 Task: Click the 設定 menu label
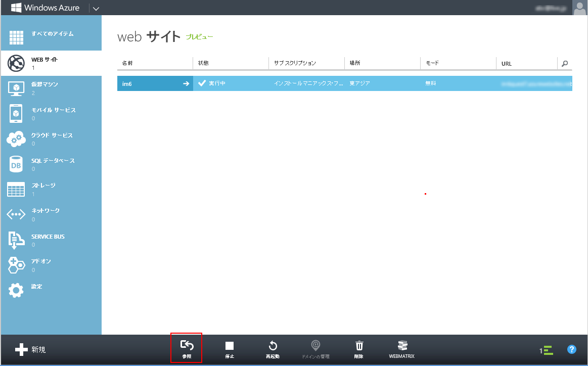tap(37, 287)
